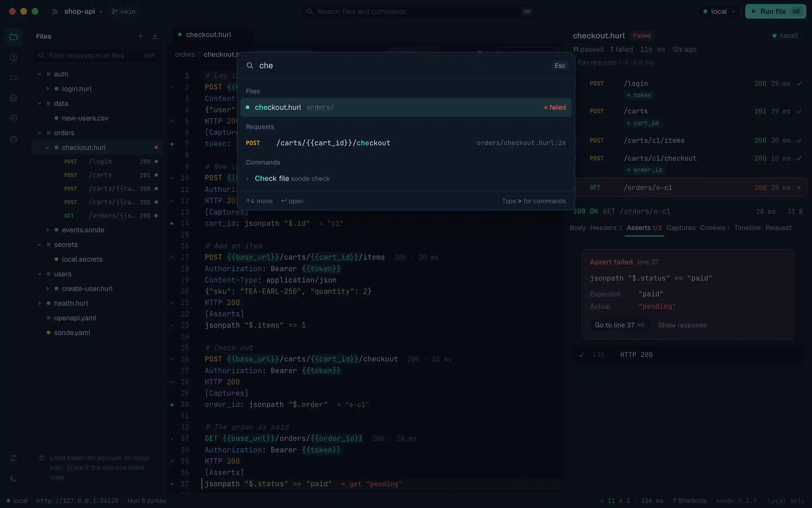
Task: Click the run arrow at line 33 gutter
Action: [x=172, y=439]
